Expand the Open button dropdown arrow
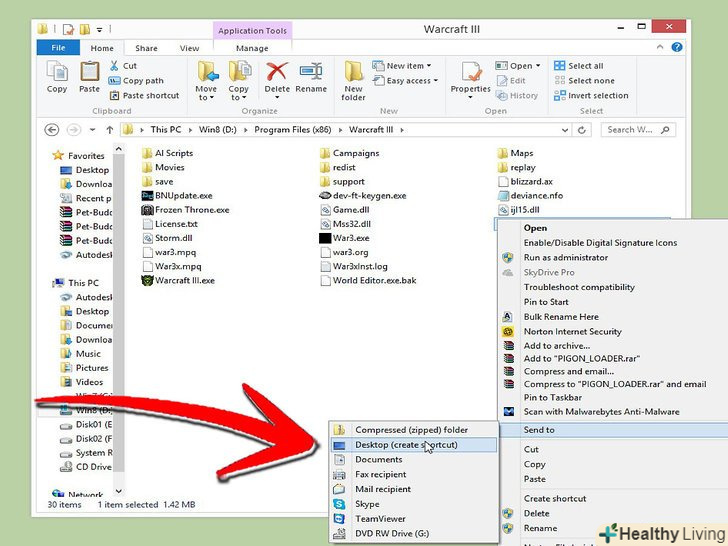This screenshot has width=728, height=546. 538,66
